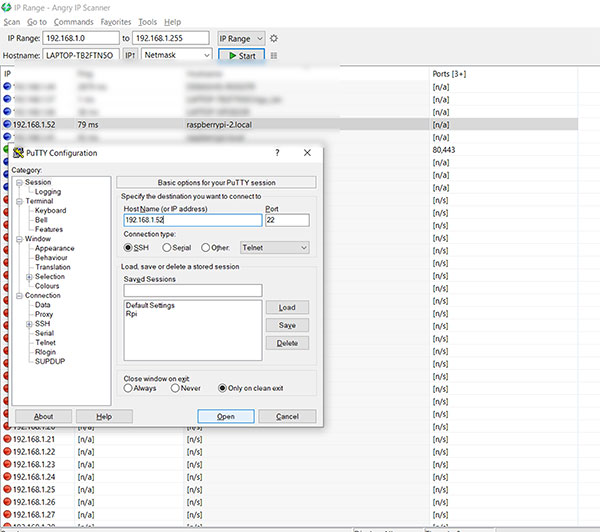Click the 80,443 ports cell

pyautogui.click(x=444, y=150)
